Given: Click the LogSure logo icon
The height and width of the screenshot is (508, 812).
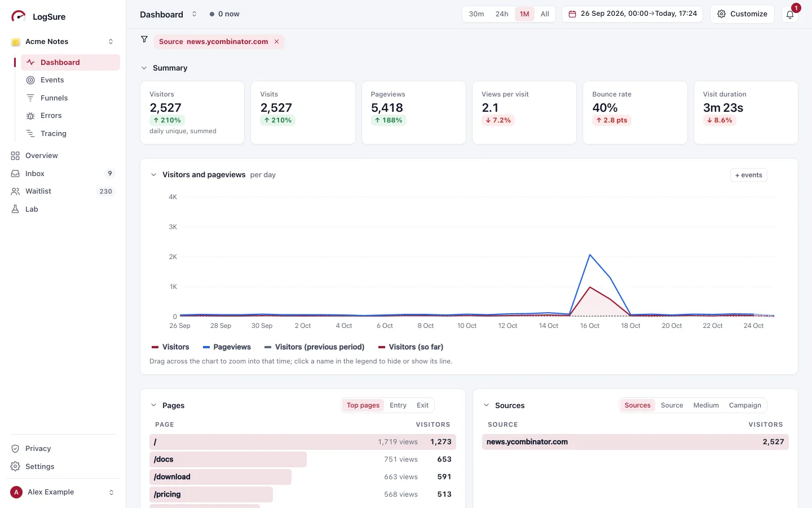Looking at the screenshot, I should [x=18, y=16].
